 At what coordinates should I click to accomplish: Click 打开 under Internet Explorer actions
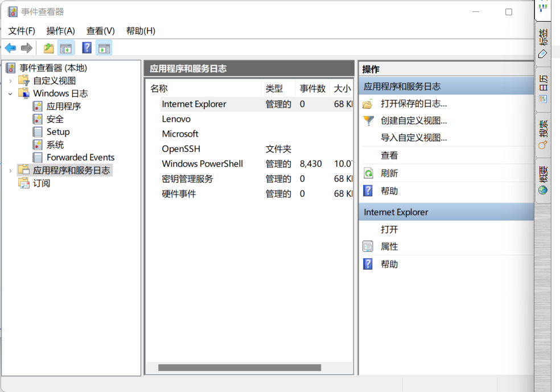tap(389, 229)
